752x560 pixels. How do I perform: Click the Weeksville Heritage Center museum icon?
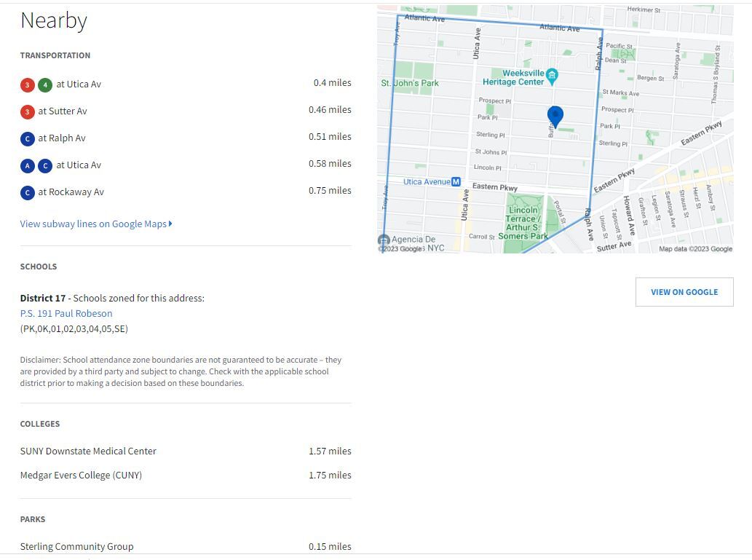click(552, 75)
